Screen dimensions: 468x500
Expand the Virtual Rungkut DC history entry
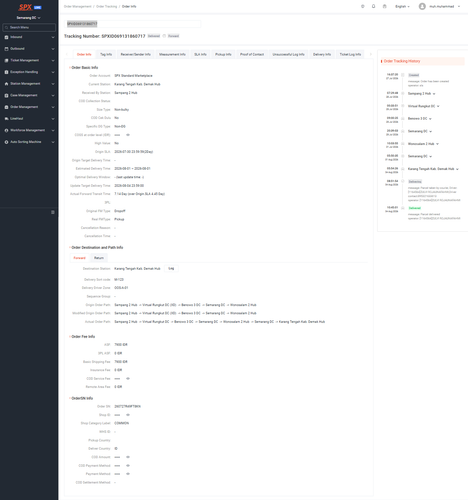point(438,106)
